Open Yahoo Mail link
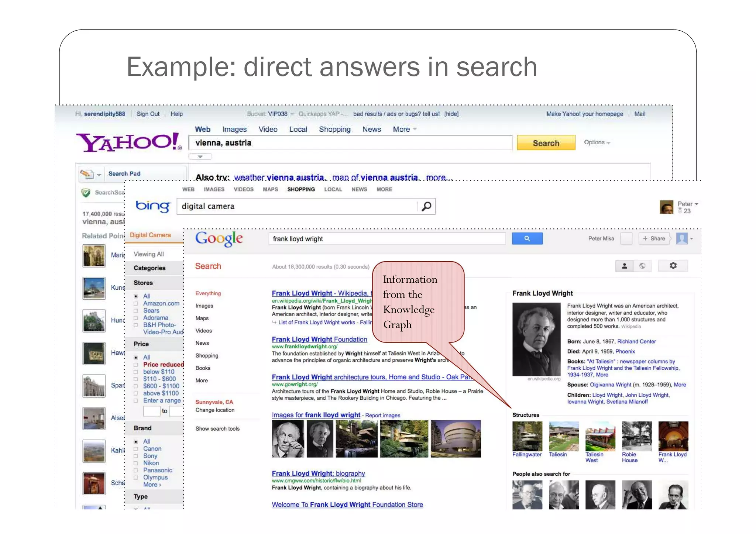The width and height of the screenshot is (756, 534). (640, 114)
